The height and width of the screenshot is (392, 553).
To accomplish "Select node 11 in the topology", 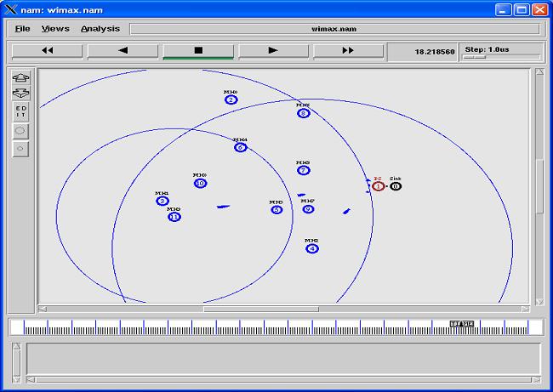I will [x=174, y=217].
